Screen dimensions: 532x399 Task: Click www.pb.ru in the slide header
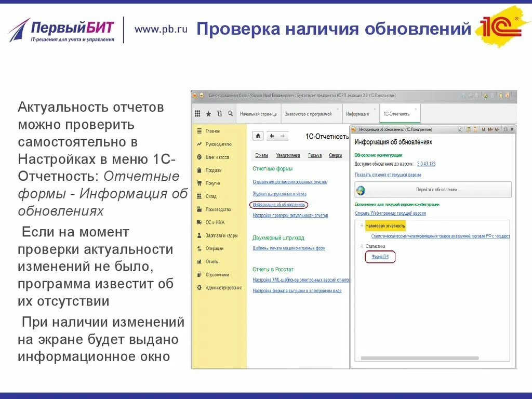coord(161,29)
